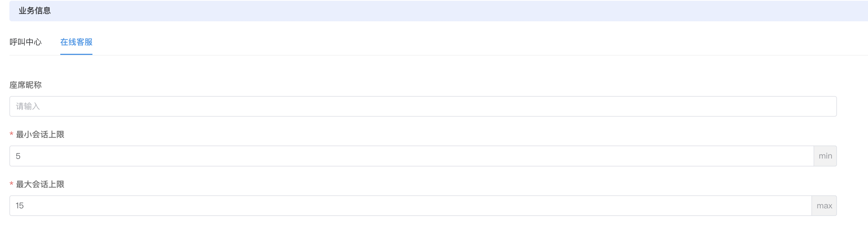The width and height of the screenshot is (868, 234).
Task: Click the 请输入 placeholder text
Action: point(28,107)
